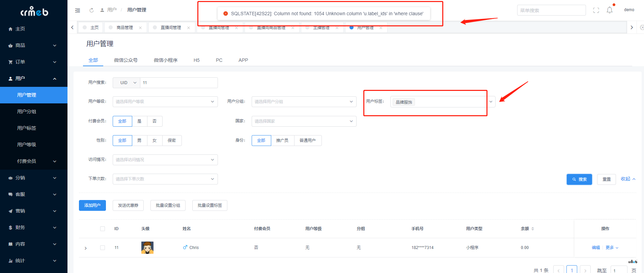644x273 pixels.
Task: Expand 付费会员 submenu in sidebar
Action: tap(34, 162)
